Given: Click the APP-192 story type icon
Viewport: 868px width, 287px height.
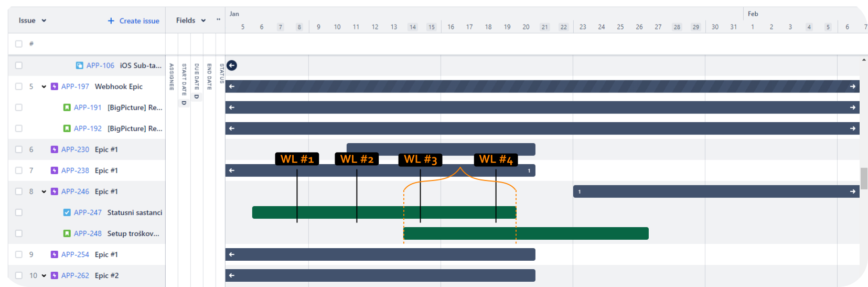Looking at the screenshot, I should click(x=67, y=129).
